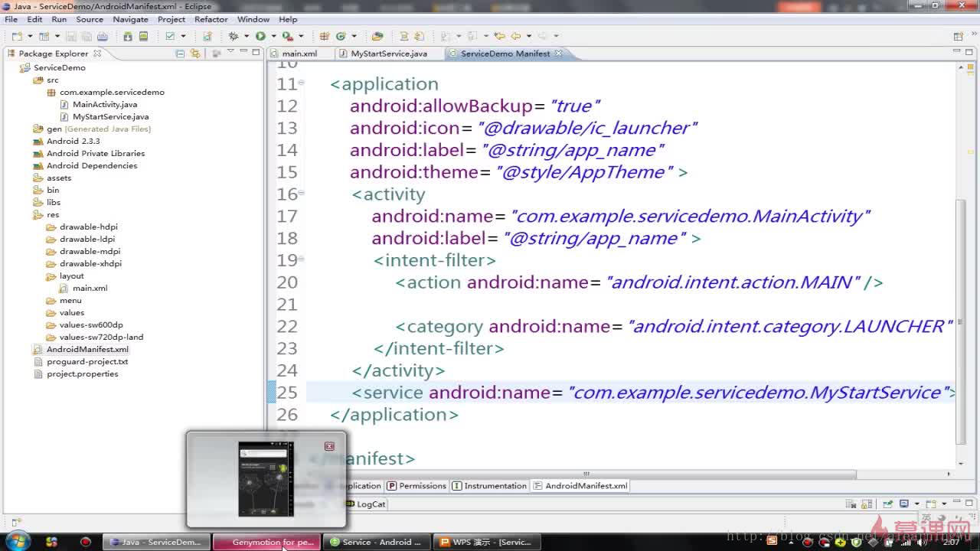This screenshot has height=551, width=980.
Task: Click the editor horizontal scrollbar thumb
Action: (x=586, y=474)
